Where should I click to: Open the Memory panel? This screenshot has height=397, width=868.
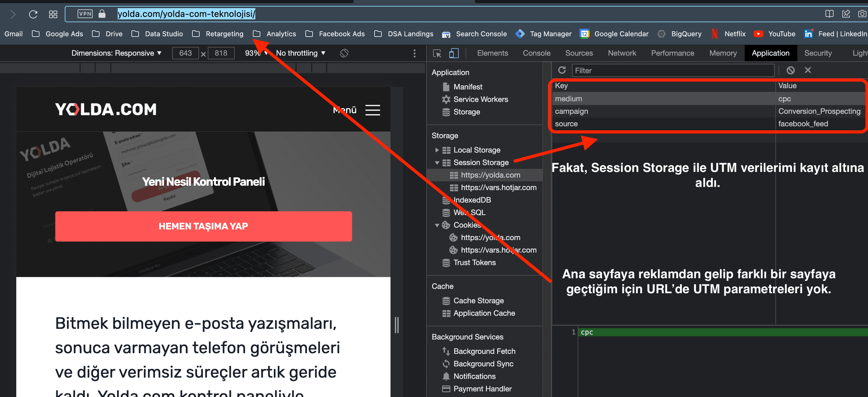[722, 53]
